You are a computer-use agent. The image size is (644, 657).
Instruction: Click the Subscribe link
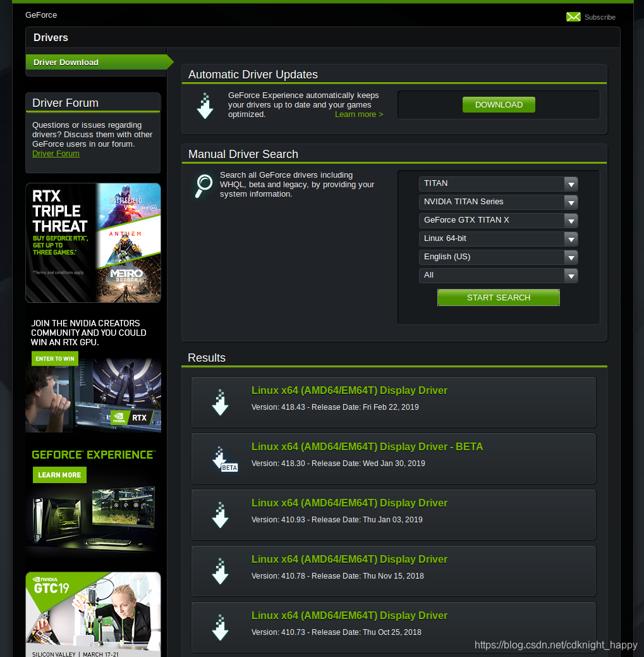[600, 17]
